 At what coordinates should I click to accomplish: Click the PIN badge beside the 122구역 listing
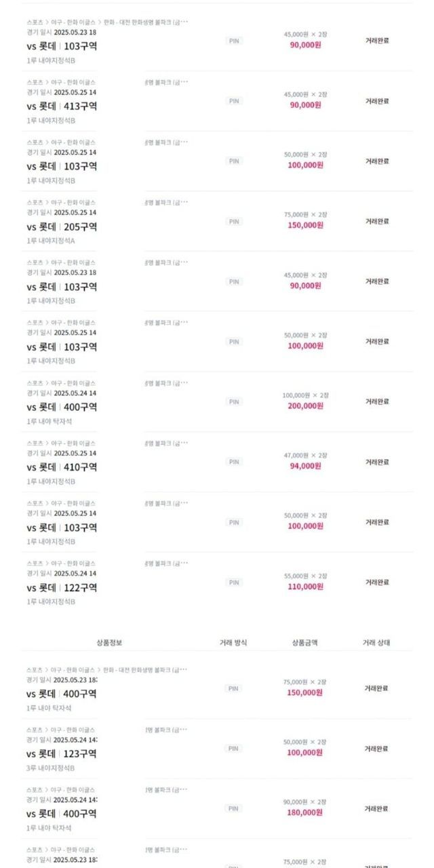click(234, 583)
